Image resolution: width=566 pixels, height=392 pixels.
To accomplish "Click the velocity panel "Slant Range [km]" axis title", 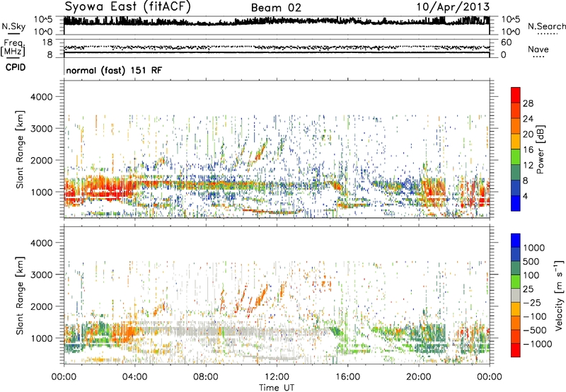I will 20,296.
